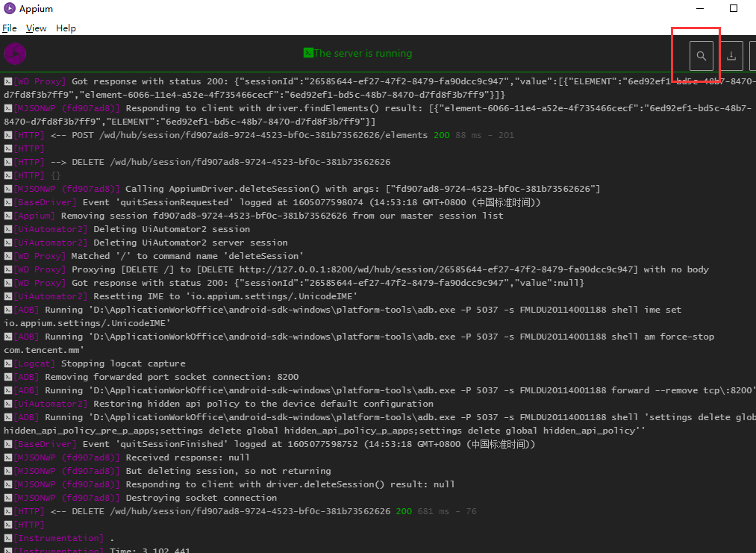Click the '200 681 ms - 76' response status
The width and height of the screenshot is (756, 553).
(x=437, y=511)
